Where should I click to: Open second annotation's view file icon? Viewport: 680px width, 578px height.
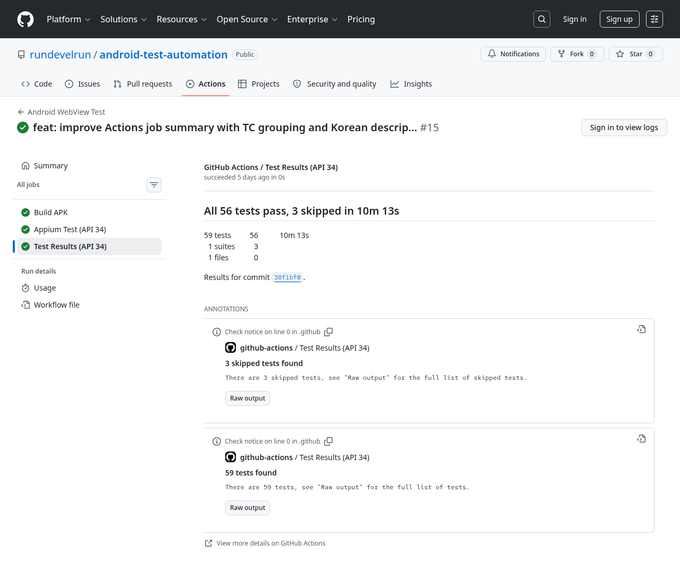(641, 439)
